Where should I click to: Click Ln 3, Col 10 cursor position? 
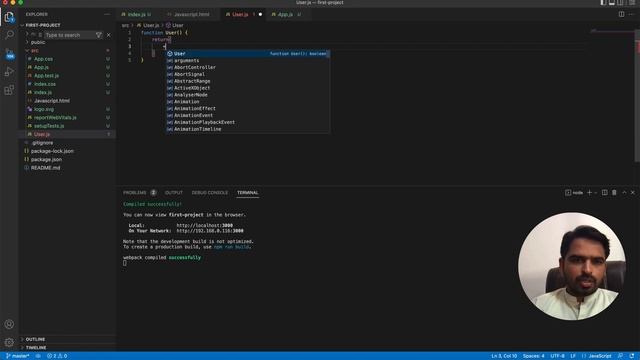point(504,356)
